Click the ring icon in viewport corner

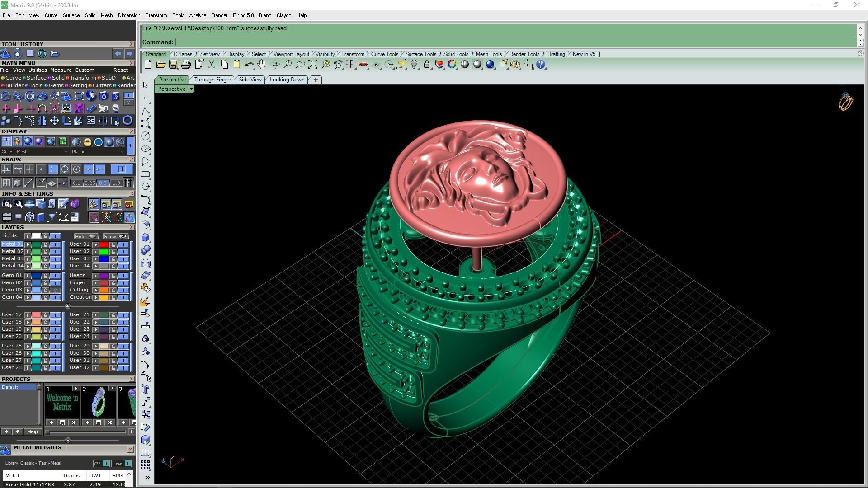click(x=845, y=102)
